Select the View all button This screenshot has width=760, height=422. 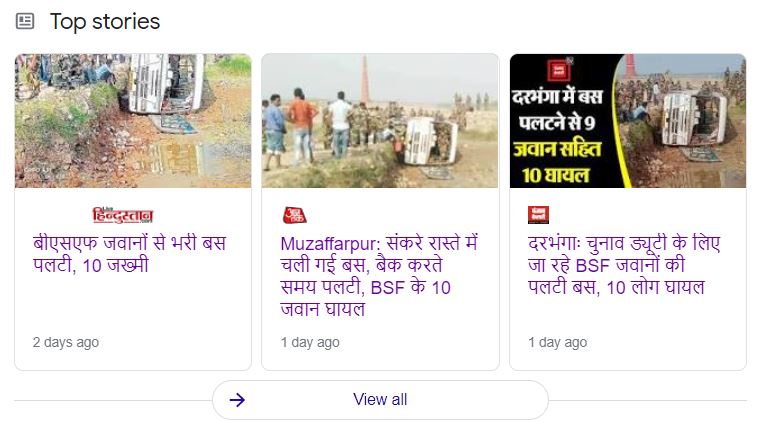click(380, 400)
